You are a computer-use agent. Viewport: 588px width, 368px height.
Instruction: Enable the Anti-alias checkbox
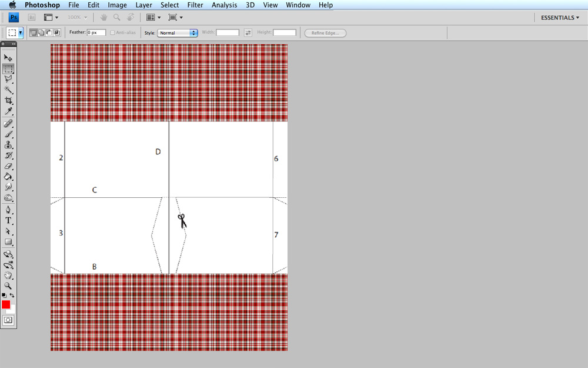(112, 32)
